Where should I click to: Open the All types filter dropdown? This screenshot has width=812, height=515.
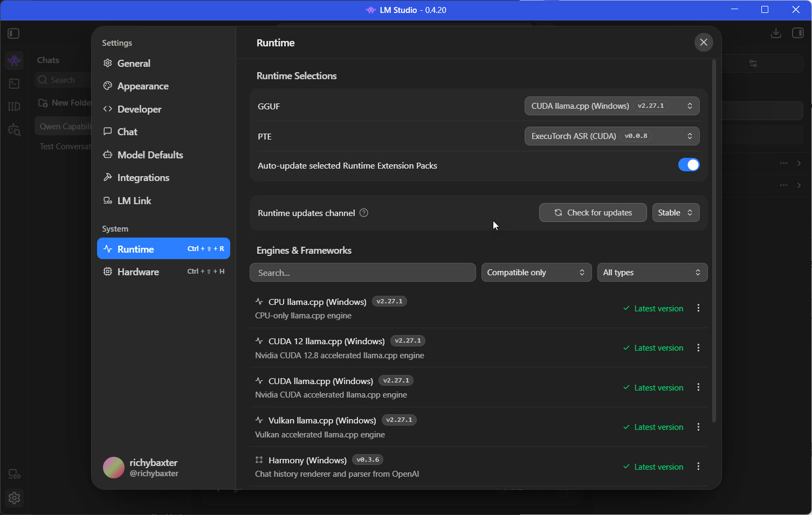pyautogui.click(x=652, y=273)
